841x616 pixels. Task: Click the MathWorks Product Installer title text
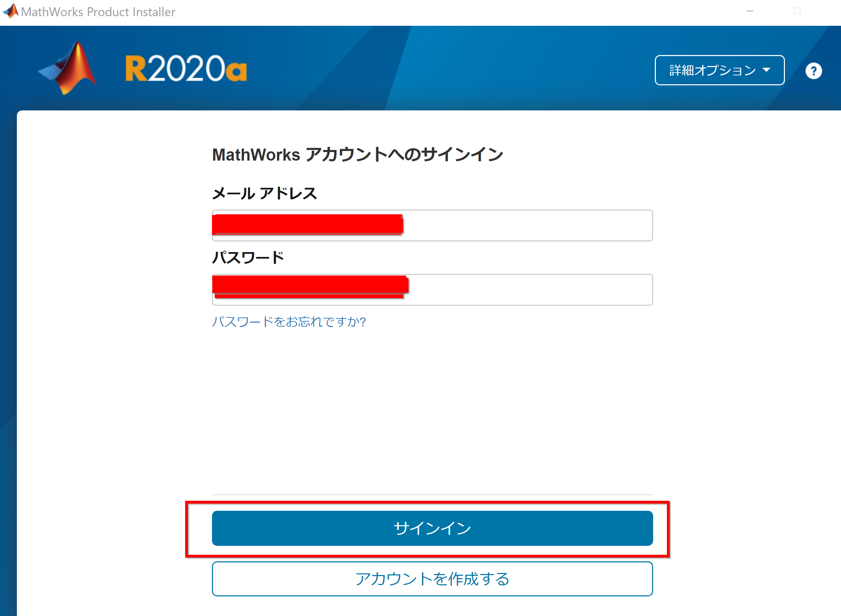[x=98, y=12]
